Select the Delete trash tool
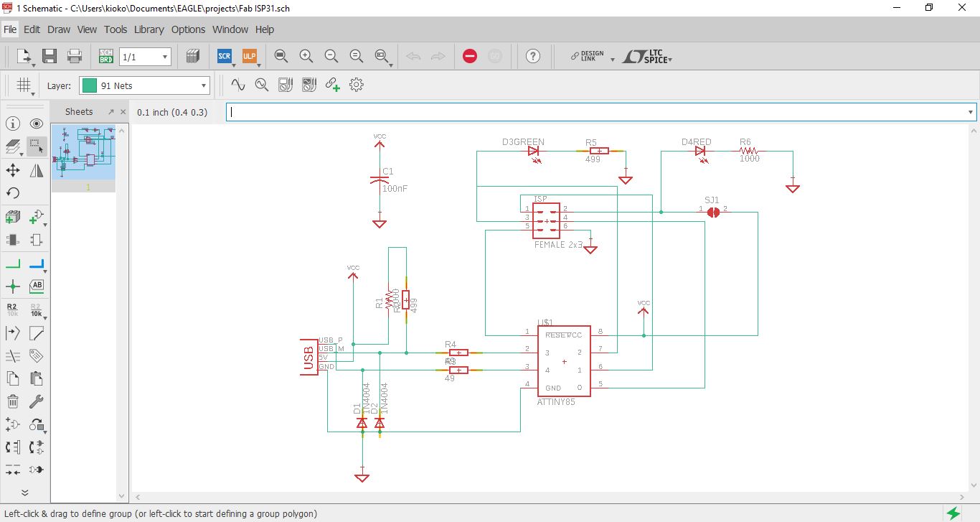Screen dimensions: 980x522 click(x=13, y=401)
